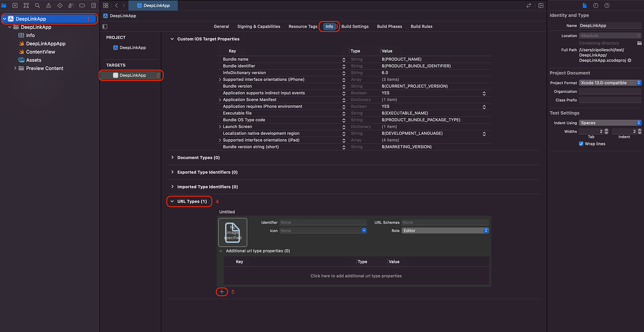The width and height of the screenshot is (644, 332).
Task: Show the History inspector clock icon
Action: tap(596, 5)
